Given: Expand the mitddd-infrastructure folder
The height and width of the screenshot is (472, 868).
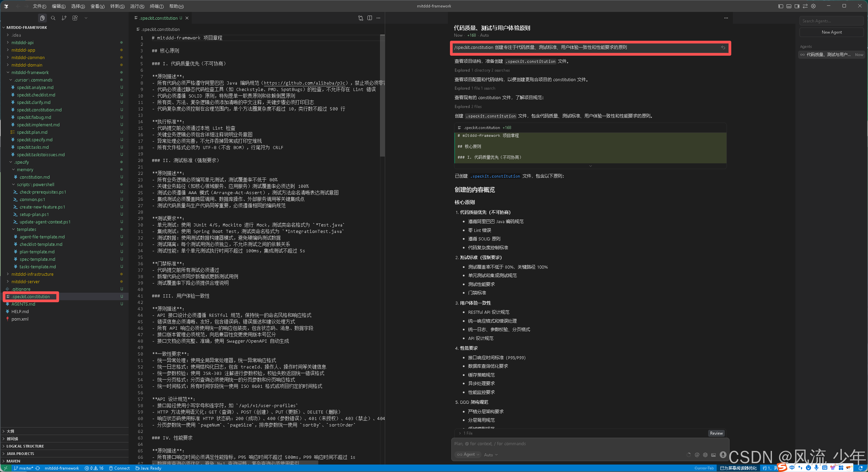Looking at the screenshot, I should [32, 274].
